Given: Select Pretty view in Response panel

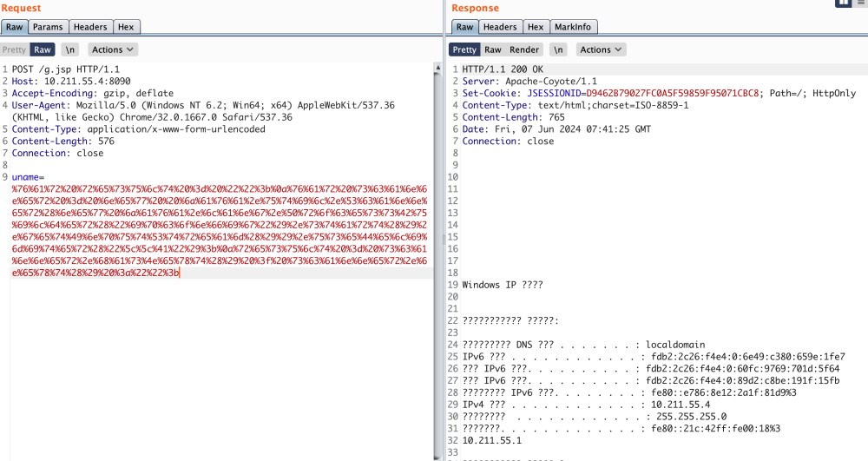Looking at the screenshot, I should point(464,49).
